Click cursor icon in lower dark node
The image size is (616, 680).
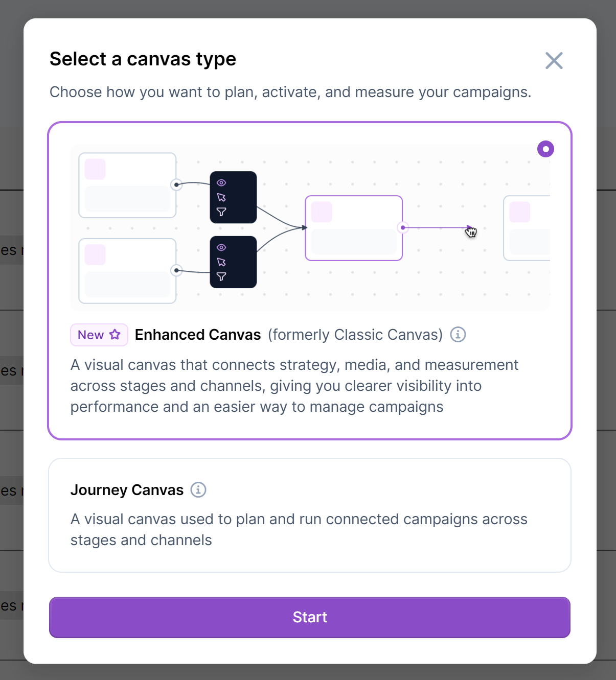point(221,262)
